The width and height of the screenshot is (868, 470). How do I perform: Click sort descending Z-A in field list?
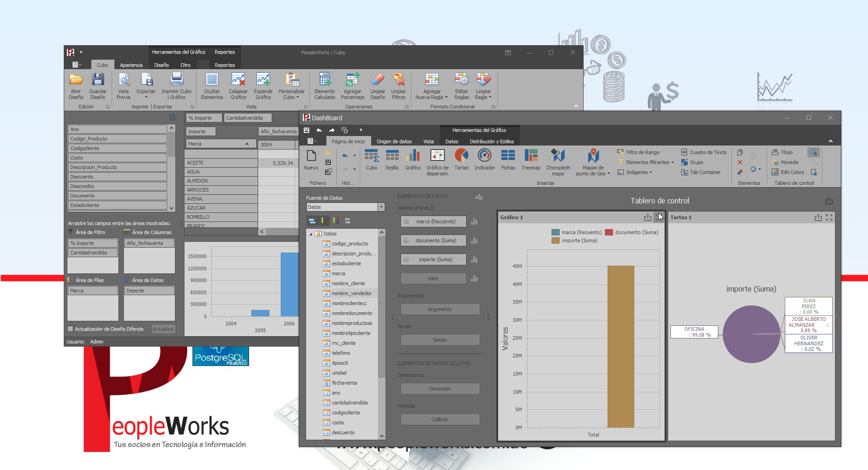coord(336,221)
